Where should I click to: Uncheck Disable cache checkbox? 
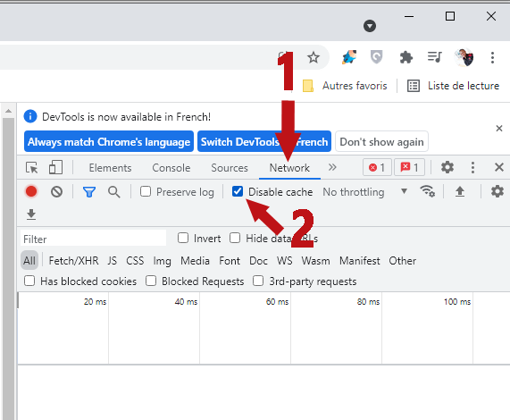(238, 191)
